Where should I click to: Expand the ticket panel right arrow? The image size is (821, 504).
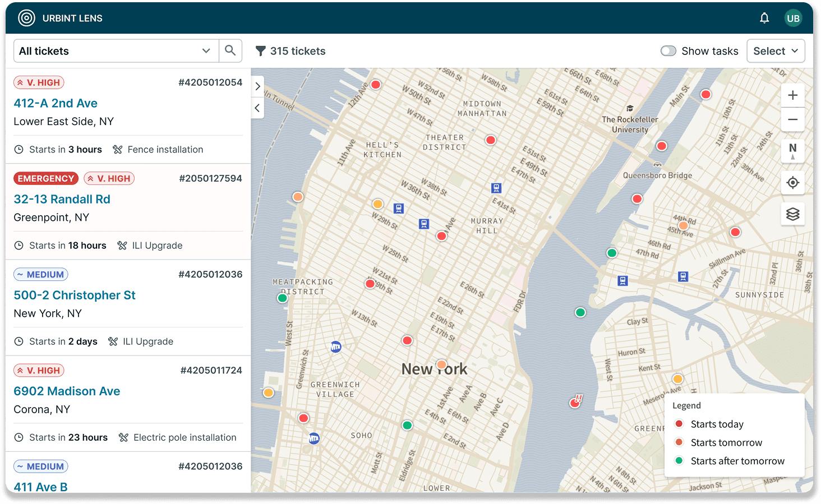tap(257, 86)
